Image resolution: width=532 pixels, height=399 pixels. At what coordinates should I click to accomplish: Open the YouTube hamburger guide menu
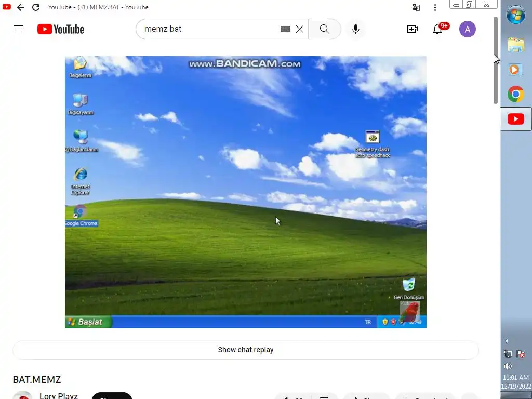[x=19, y=29]
